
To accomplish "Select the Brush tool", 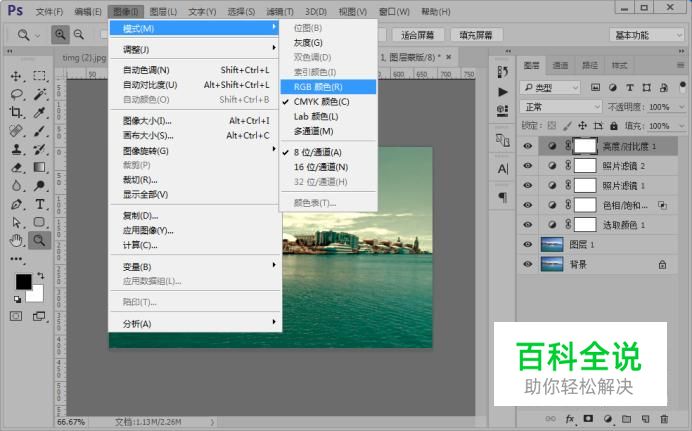I will tap(39, 131).
